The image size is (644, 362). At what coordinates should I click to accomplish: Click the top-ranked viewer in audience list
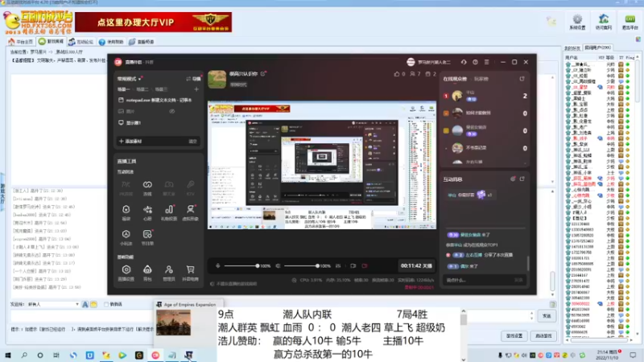tap(485, 96)
